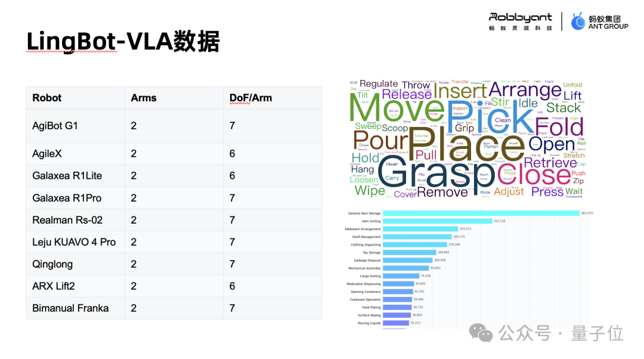Click the purple Fold word in cloud
The height and width of the screenshot is (359, 644).
pyautogui.click(x=559, y=127)
